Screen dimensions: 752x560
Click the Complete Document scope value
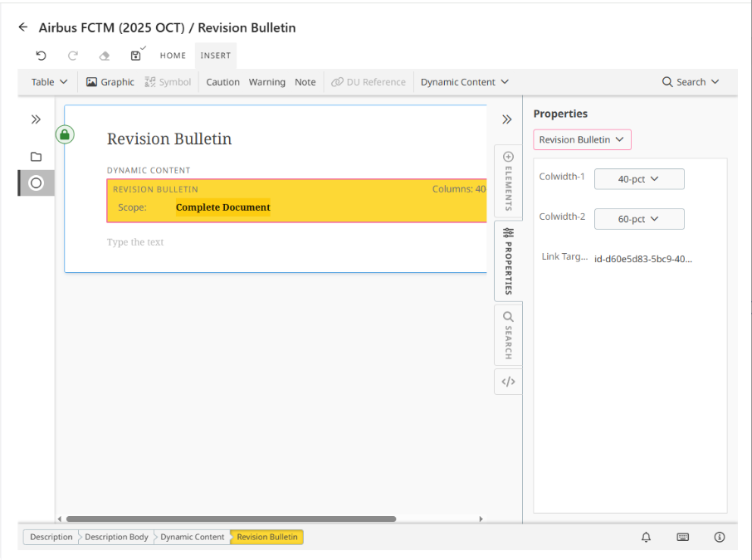223,207
